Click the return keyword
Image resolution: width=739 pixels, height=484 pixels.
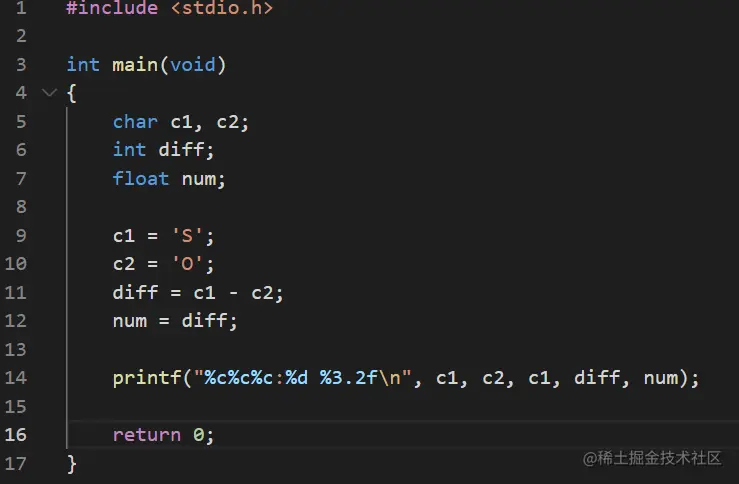click(147, 435)
